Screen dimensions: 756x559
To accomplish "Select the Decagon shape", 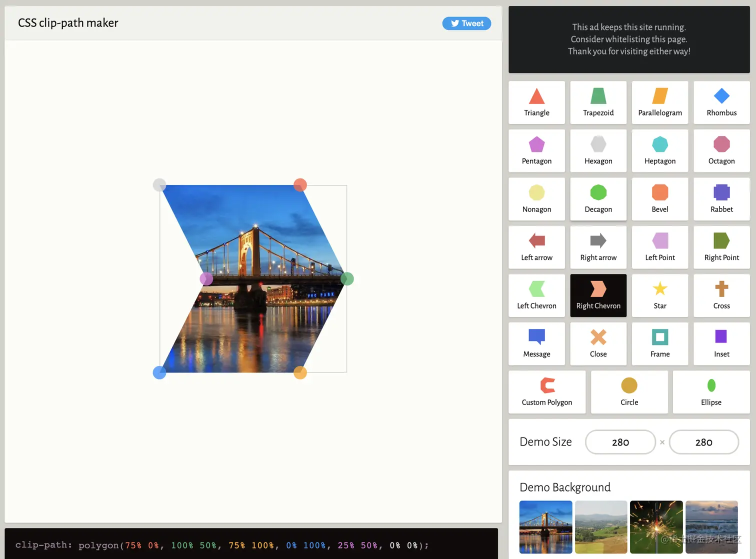I will click(x=598, y=199).
